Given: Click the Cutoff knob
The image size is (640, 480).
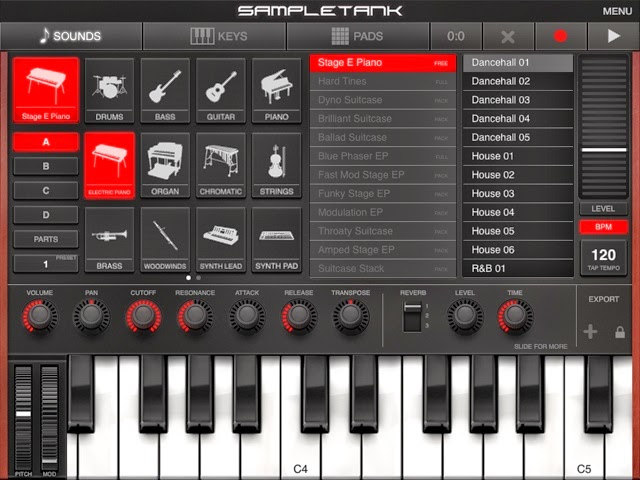Looking at the screenshot, I should [143, 316].
